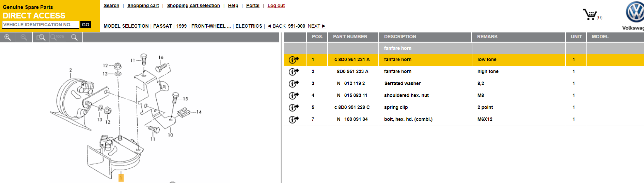644x183 pixels.
Task: Go to MODEL SELECTION breadcrumb
Action: tap(126, 26)
